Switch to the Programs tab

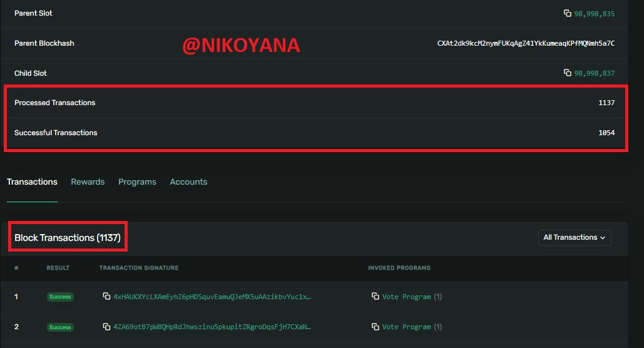[137, 182]
